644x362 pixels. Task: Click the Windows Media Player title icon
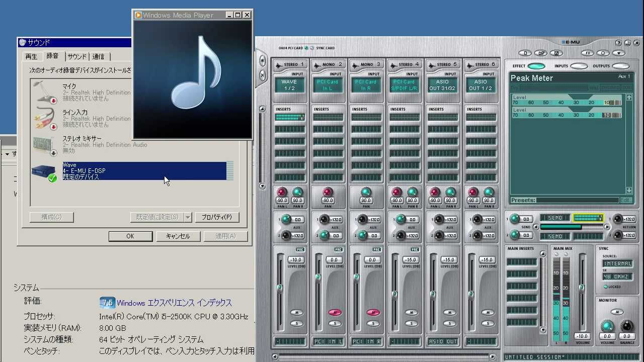point(138,15)
